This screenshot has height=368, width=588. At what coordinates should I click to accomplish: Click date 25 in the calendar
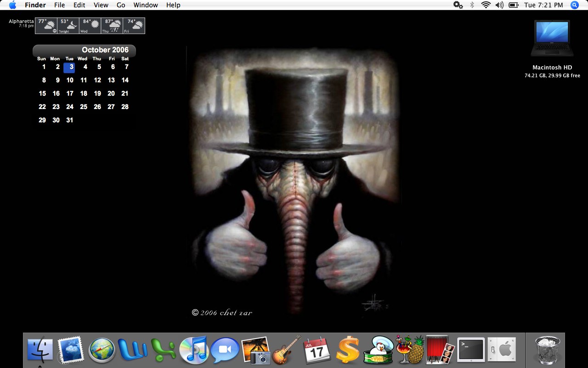coord(84,107)
